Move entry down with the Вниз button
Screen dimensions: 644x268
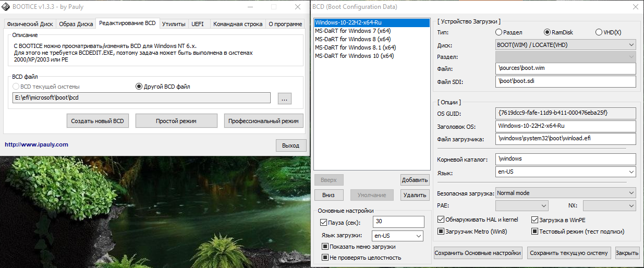click(x=329, y=195)
